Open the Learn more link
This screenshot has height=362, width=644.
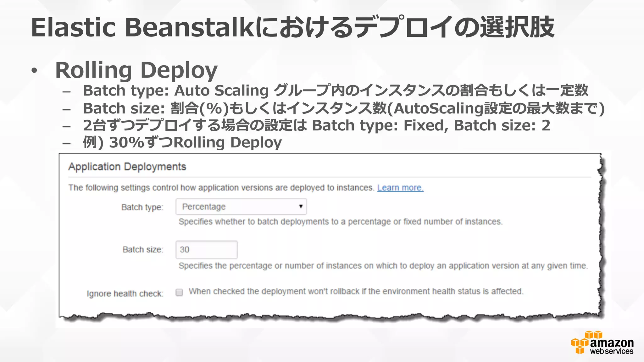coord(400,188)
